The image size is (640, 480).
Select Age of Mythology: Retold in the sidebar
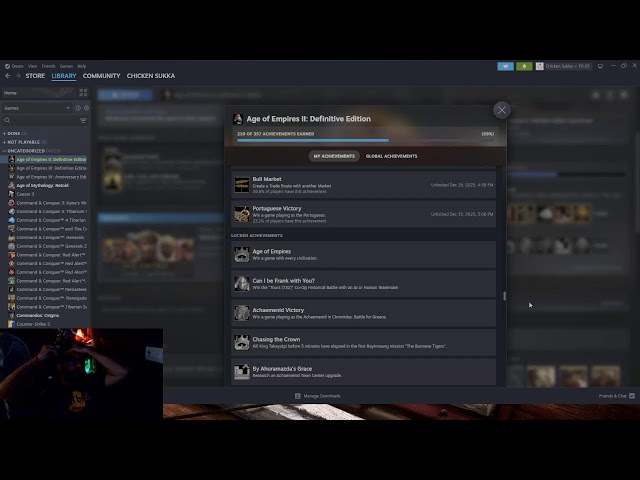click(42, 185)
